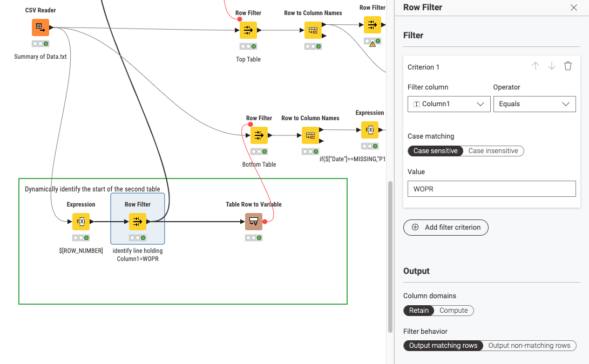
Task: Click the Add filter criterion button
Action: click(446, 228)
